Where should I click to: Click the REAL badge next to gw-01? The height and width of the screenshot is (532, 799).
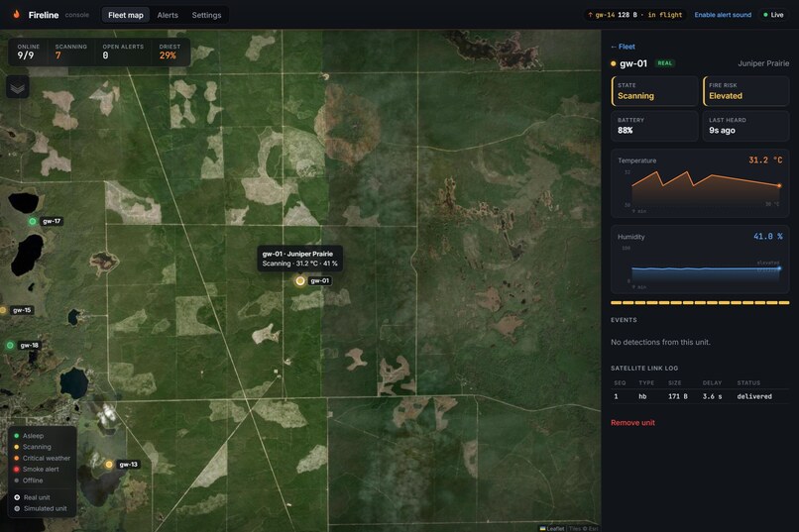click(x=664, y=63)
